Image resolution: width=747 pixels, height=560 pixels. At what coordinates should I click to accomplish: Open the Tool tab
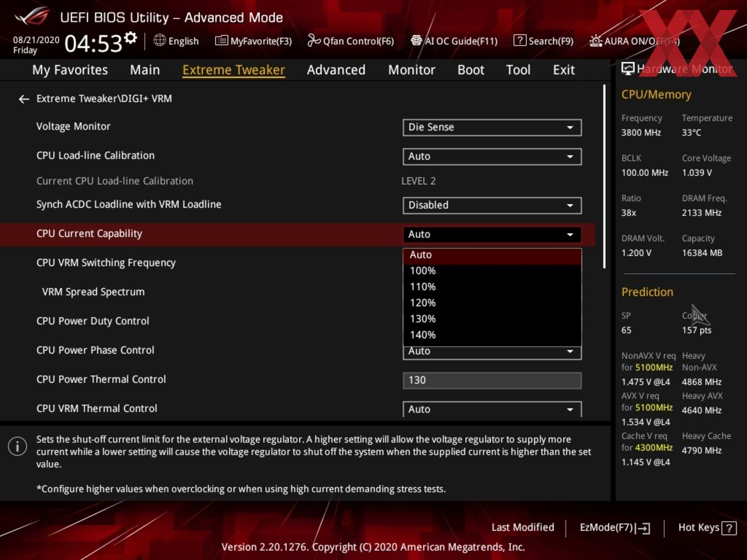tap(518, 70)
